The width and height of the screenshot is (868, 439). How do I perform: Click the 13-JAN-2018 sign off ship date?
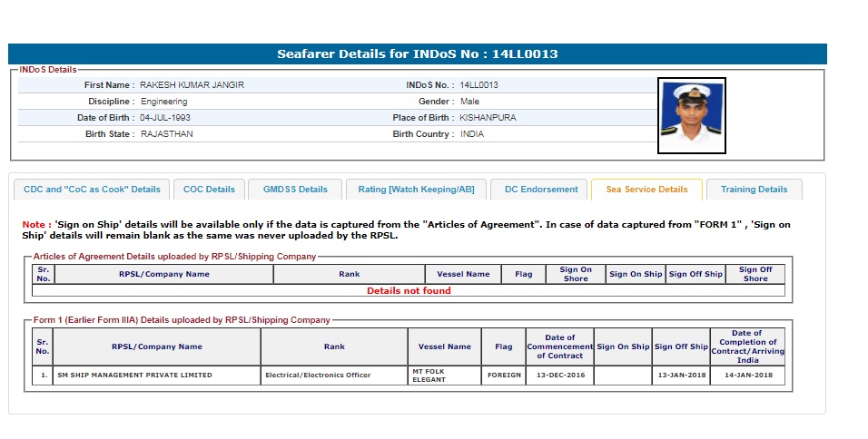click(681, 375)
